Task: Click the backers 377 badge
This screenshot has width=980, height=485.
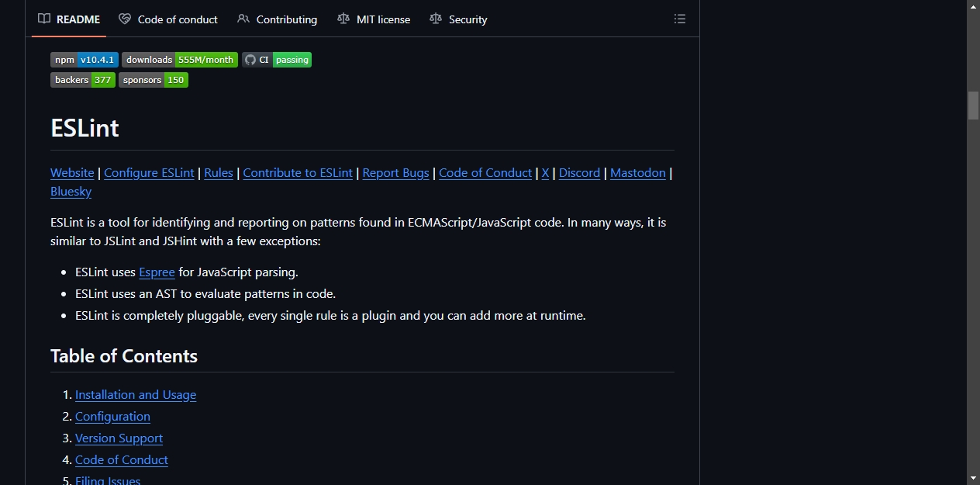Action: point(83,80)
